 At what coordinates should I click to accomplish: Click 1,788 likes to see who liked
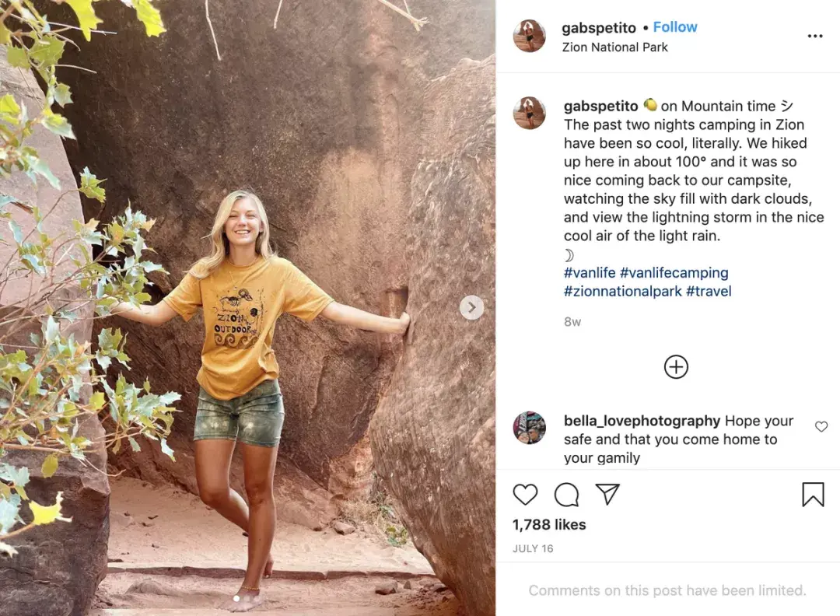click(x=549, y=524)
